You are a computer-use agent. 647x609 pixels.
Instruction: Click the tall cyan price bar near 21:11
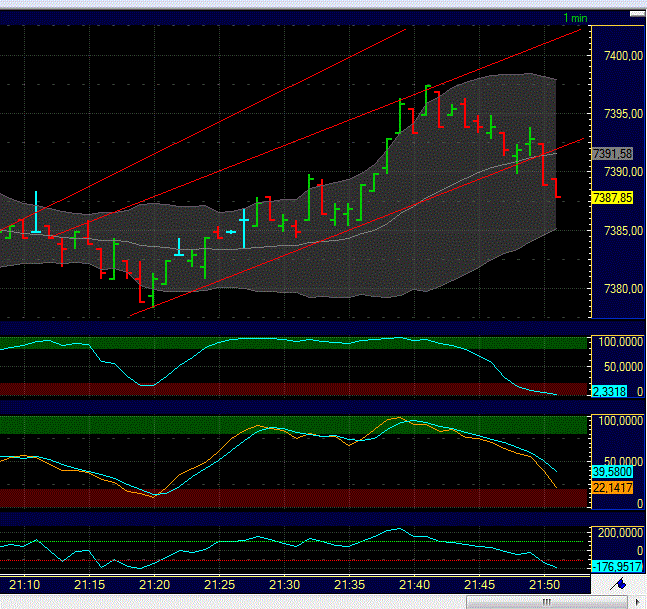36,212
